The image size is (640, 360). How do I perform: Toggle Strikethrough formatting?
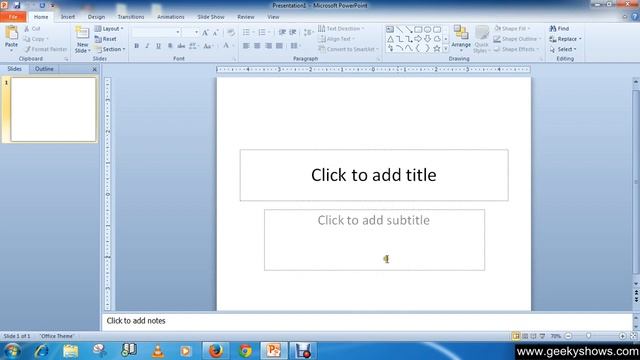pos(181,46)
